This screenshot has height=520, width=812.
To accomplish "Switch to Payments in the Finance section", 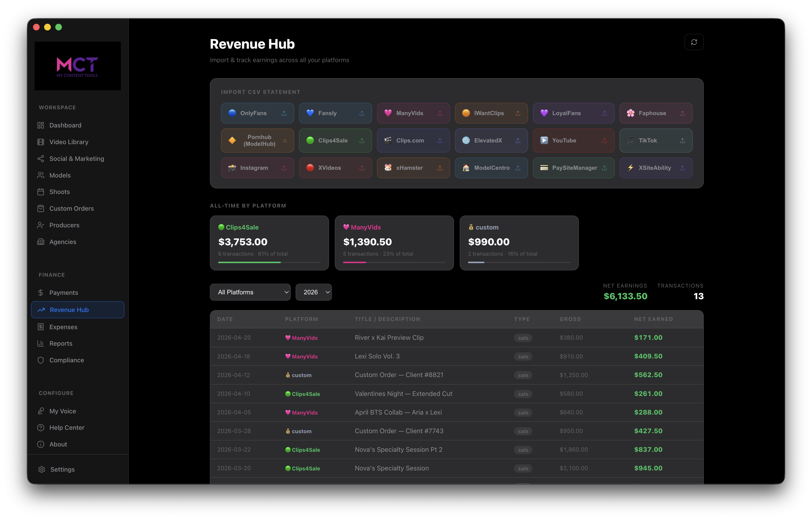I will coord(64,292).
